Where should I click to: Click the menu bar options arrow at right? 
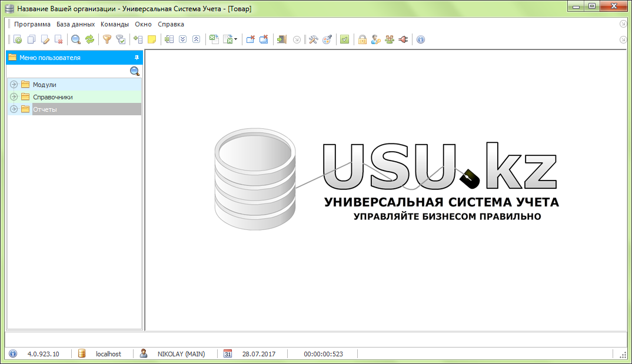[x=623, y=24]
